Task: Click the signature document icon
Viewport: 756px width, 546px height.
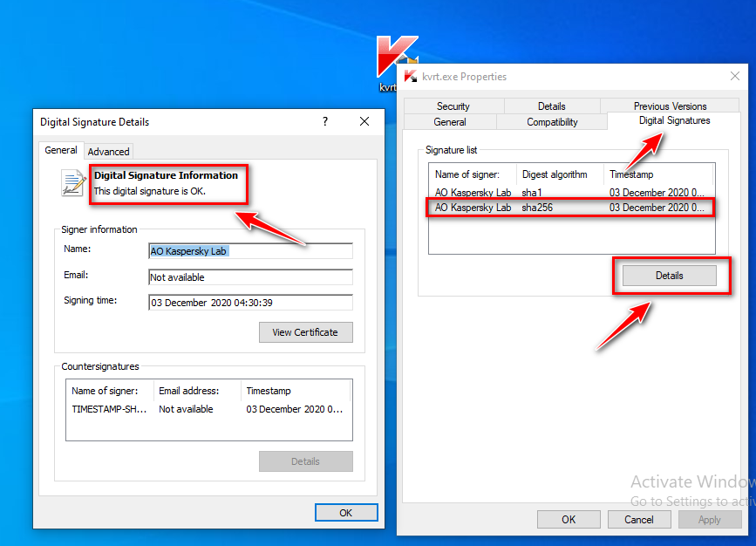Action: [x=73, y=183]
